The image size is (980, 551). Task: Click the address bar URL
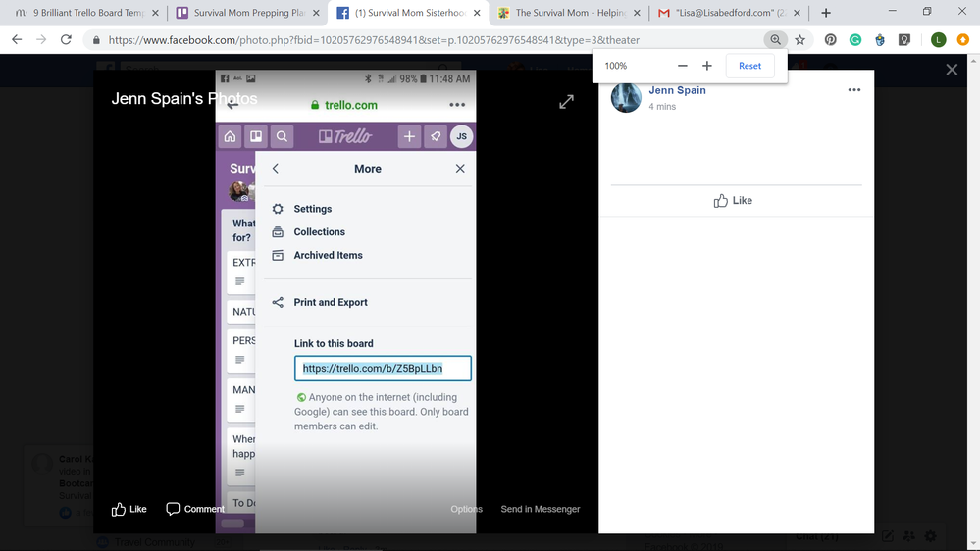click(374, 40)
